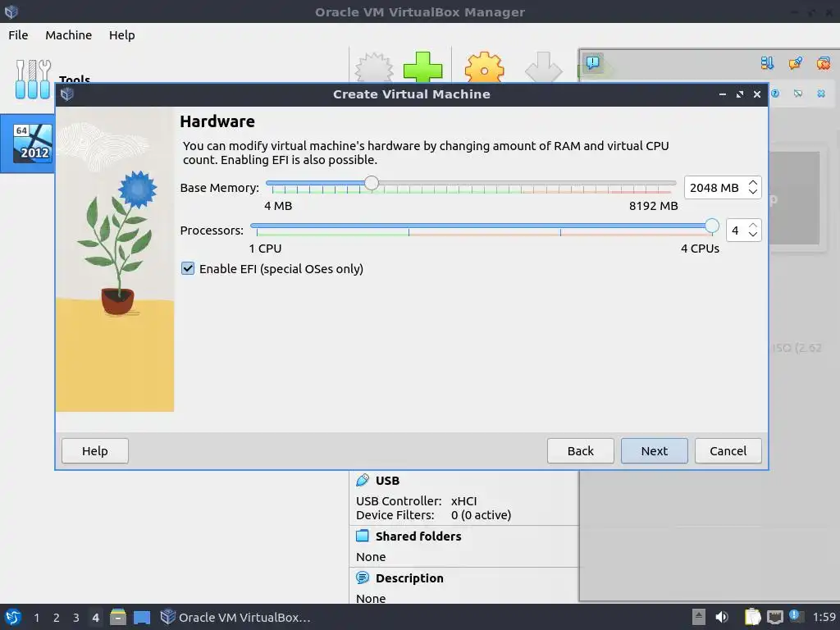840x630 pixels.
Task: Click the Back button
Action: (580, 450)
